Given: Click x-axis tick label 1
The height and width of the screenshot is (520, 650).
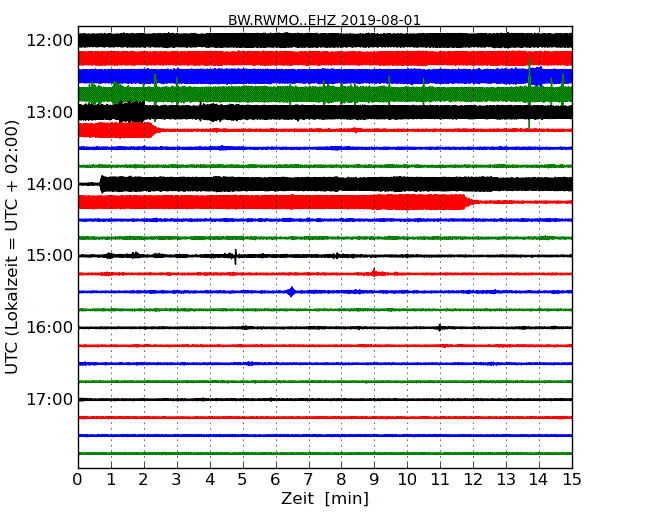Looking at the screenshot, I should [111, 479].
